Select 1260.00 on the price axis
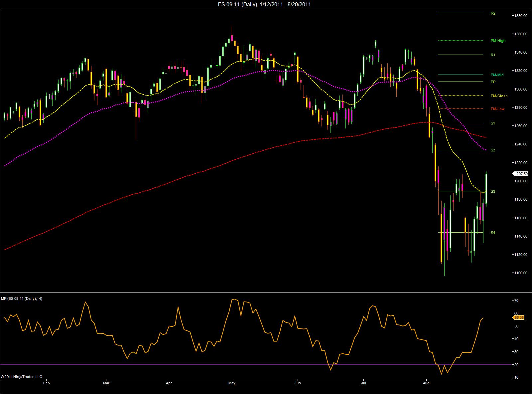This screenshot has height=394, width=532. 521,126
